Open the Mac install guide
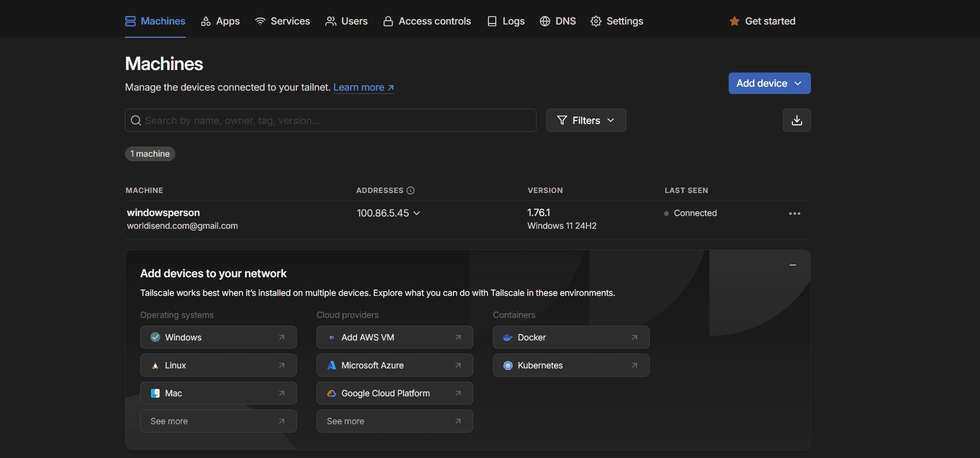Screen dimensions: 980x458 (219, 393)
